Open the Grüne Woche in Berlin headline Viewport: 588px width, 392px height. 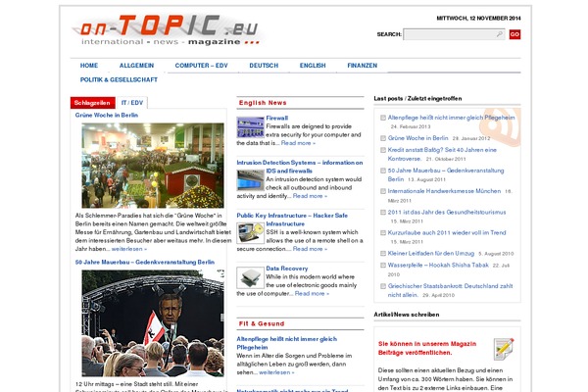[107, 116]
